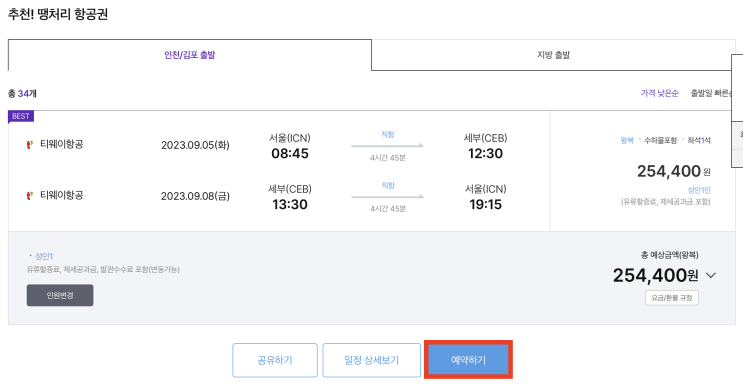Sort flights by 출발일 빠른순
This screenshot has width=743, height=384.
pyautogui.click(x=711, y=93)
